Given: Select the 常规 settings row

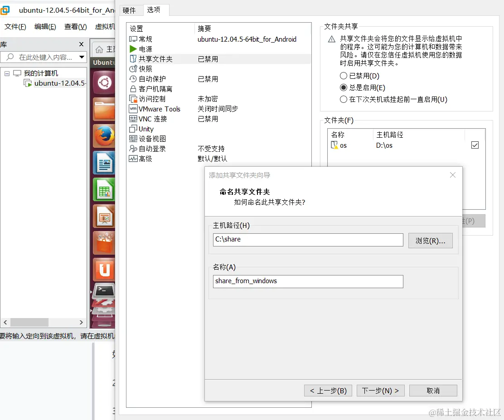Looking at the screenshot, I should pos(219,39).
